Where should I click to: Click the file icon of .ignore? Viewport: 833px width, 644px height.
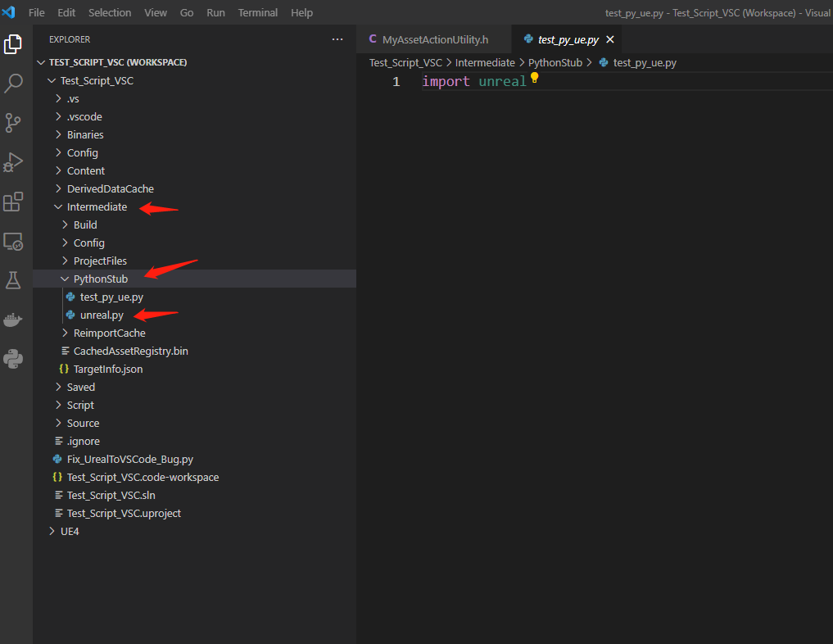pyautogui.click(x=59, y=441)
